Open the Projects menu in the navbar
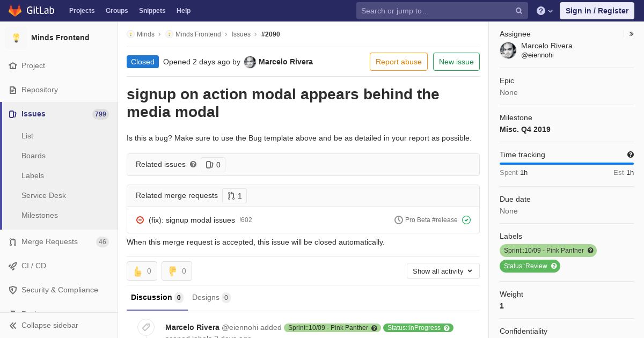Screen dimensions: 644x338 point(82,11)
